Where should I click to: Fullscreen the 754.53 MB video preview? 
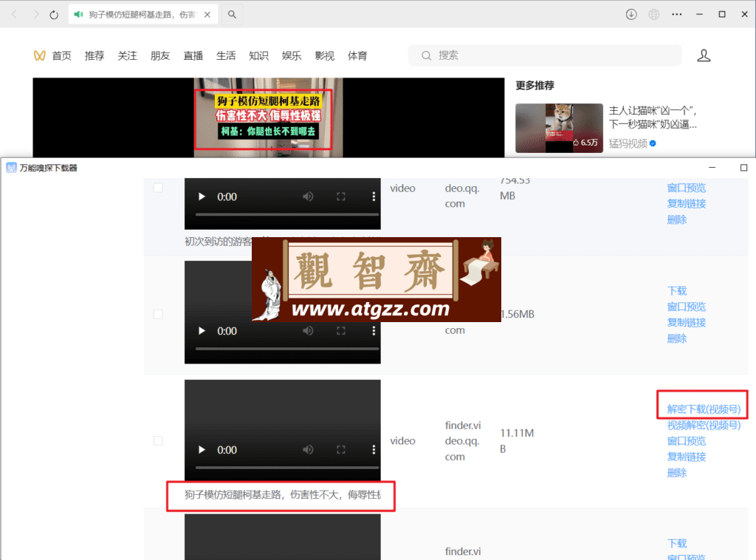pyautogui.click(x=341, y=197)
